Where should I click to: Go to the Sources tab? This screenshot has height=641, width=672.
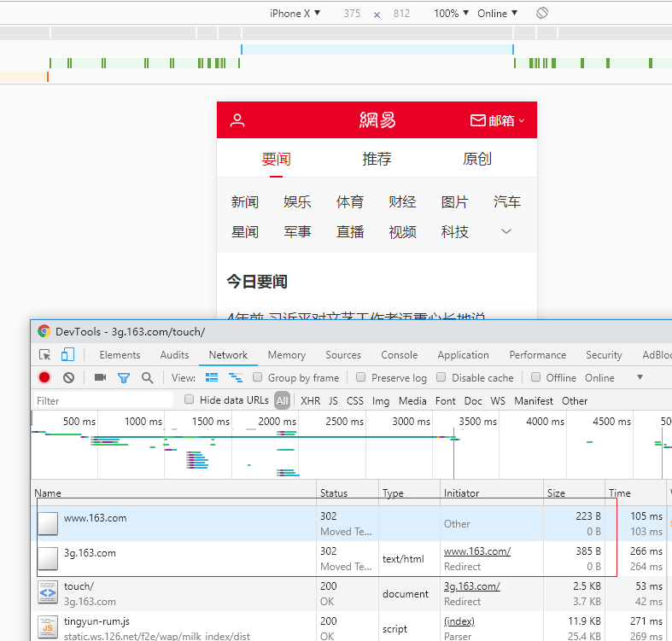coord(343,355)
